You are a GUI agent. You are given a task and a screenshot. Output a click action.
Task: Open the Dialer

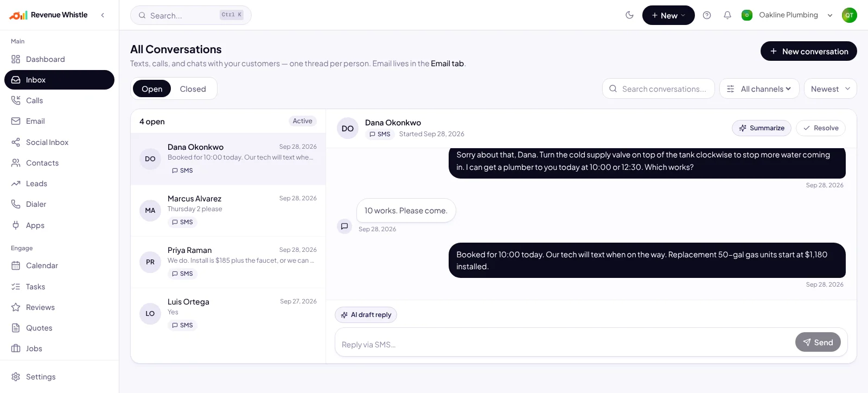[x=60, y=204]
